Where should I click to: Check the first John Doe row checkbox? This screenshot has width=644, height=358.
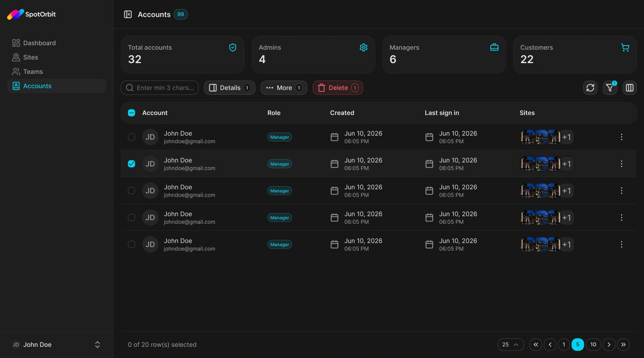pos(131,137)
